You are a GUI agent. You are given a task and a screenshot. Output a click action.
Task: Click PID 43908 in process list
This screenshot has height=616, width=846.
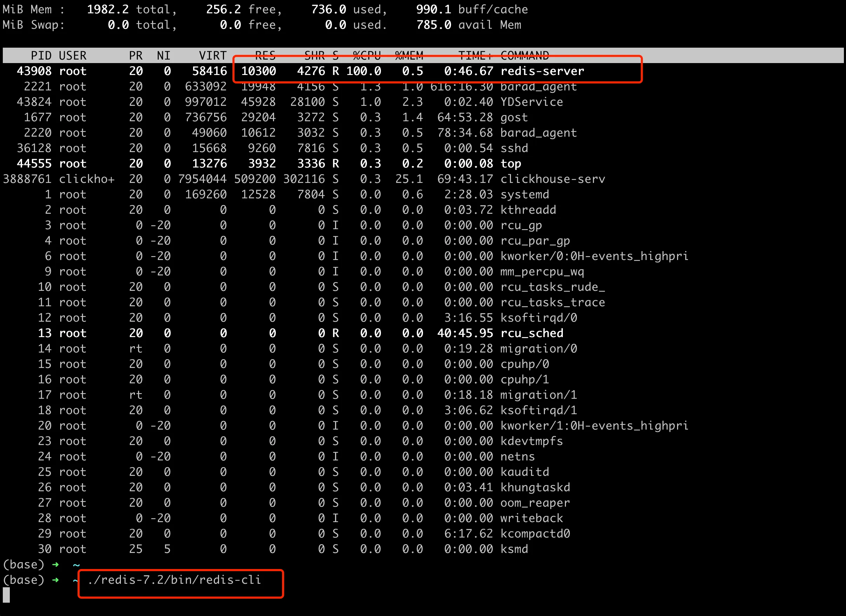[34, 71]
